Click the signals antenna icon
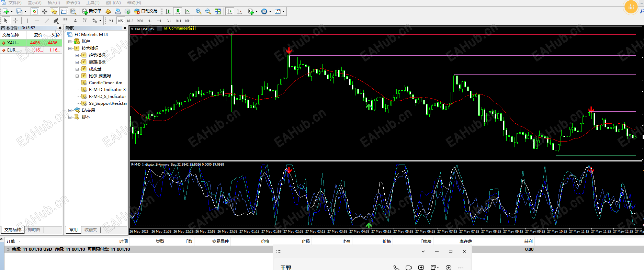Screen dimensions: 644x270 point(127,11)
